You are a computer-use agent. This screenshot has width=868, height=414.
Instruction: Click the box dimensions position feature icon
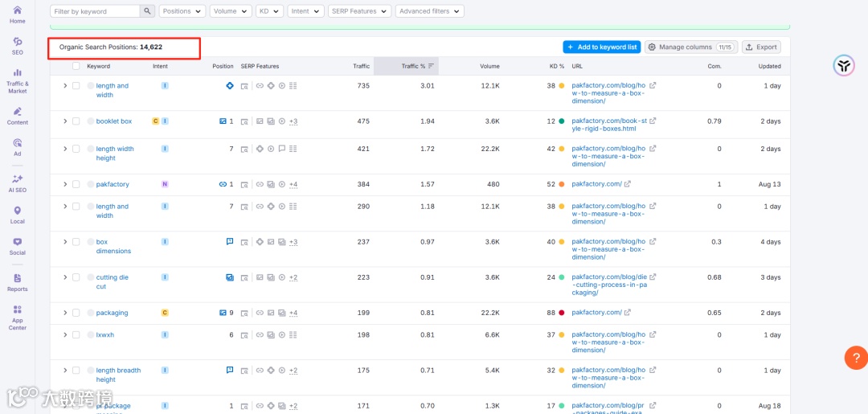pos(230,241)
